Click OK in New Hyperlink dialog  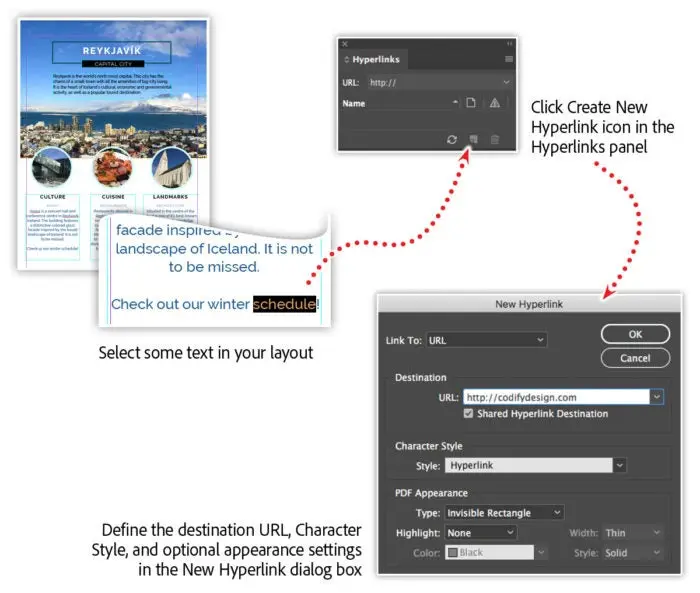635,334
